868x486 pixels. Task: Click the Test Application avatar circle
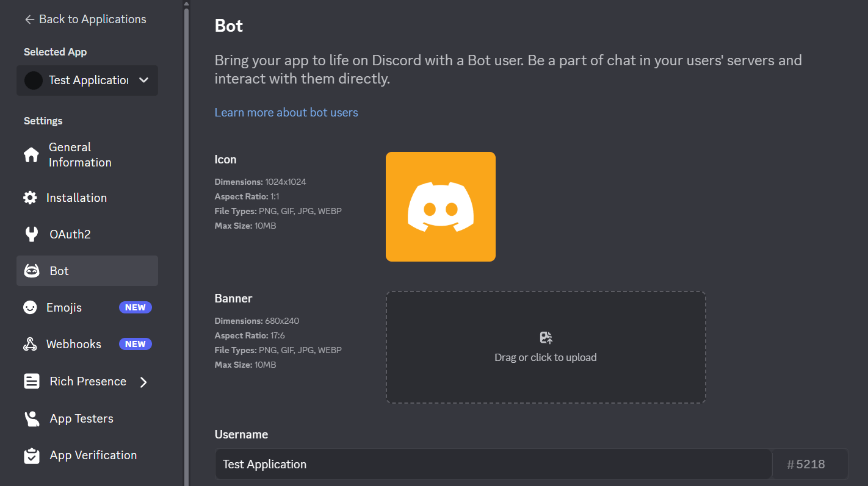pyautogui.click(x=33, y=80)
